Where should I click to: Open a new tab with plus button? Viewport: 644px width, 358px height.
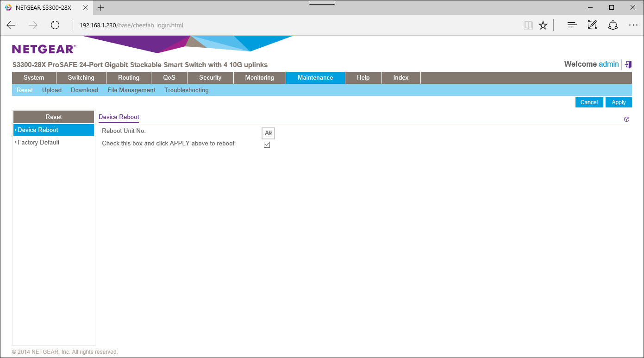pyautogui.click(x=101, y=7)
